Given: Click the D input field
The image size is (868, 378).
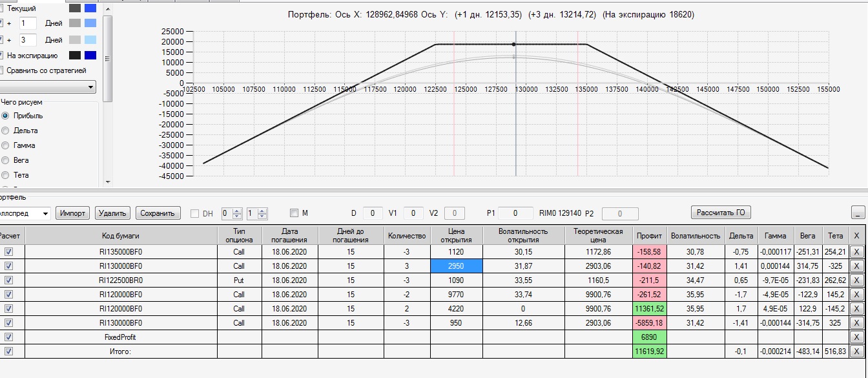Looking at the screenshot, I should tap(373, 213).
